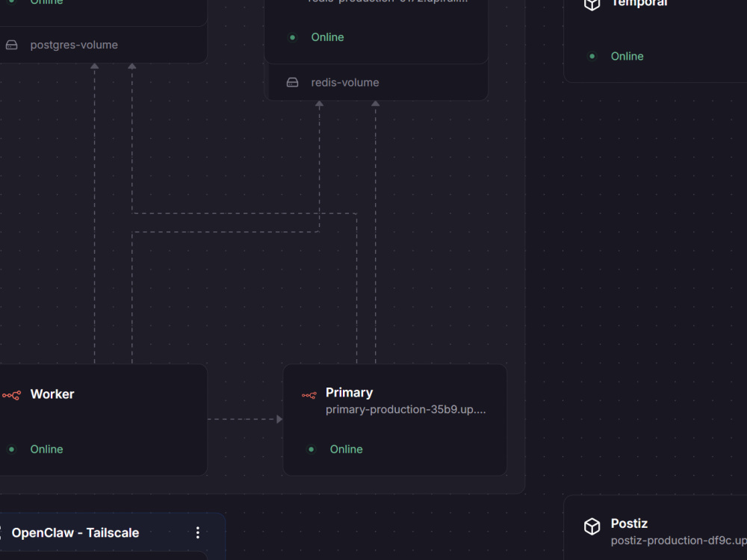Click green status dot above redis-volume
747x560 pixels.
[293, 37]
